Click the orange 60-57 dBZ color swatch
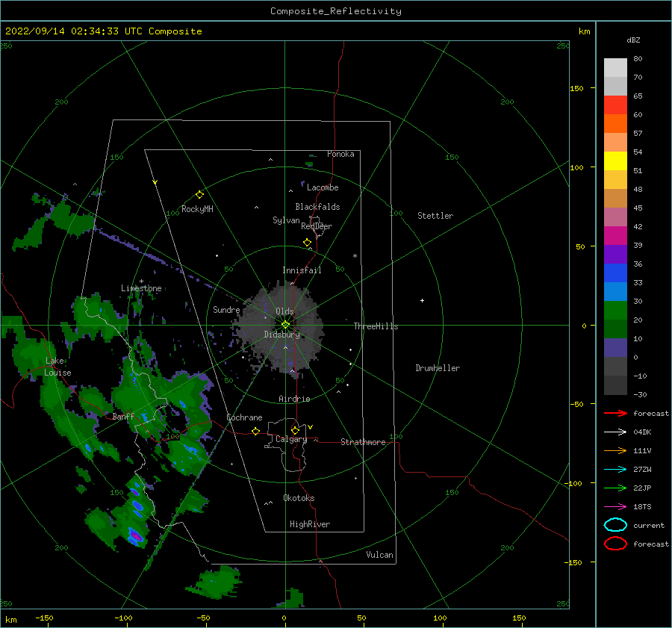This screenshot has width=672, height=628. pos(615,124)
